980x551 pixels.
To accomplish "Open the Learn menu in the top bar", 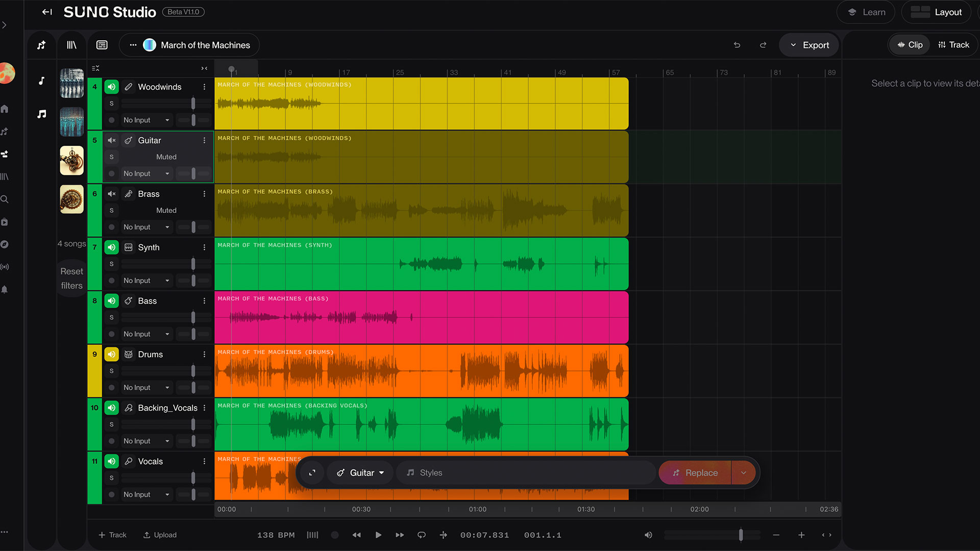I will (x=866, y=12).
